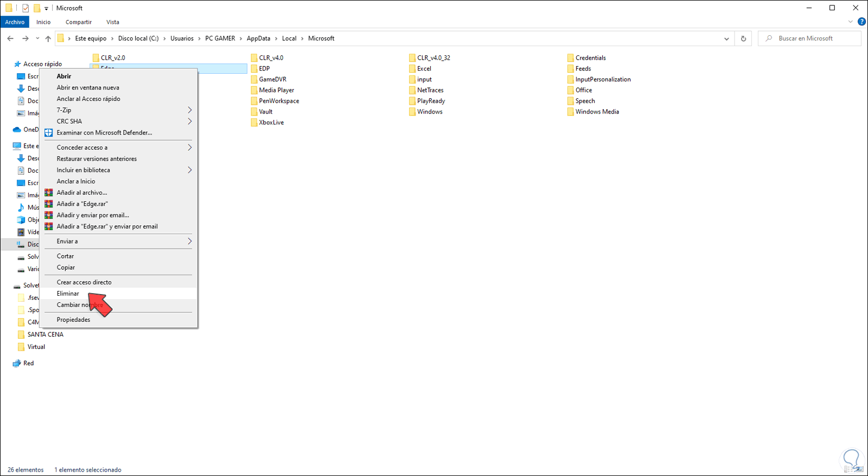
Task: Open the Archivo ribbon tab
Action: click(15, 22)
